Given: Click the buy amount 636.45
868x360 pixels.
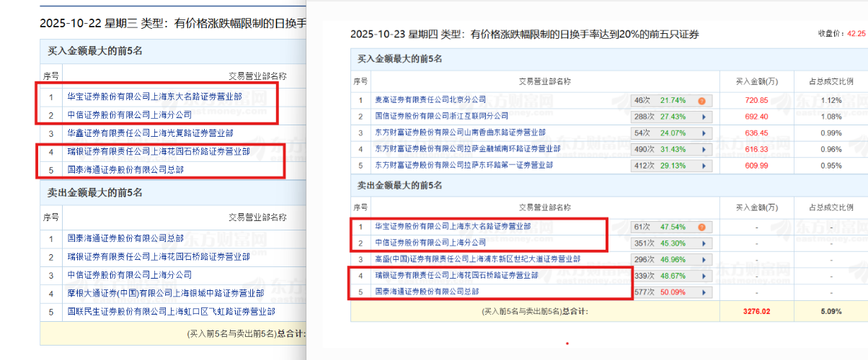Looking at the screenshot, I should pyautogui.click(x=756, y=132).
